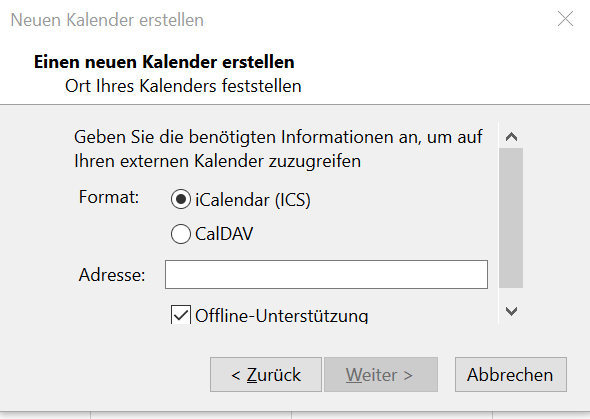Click the 'Adresse:' field label
590x419 pixels.
112,275
